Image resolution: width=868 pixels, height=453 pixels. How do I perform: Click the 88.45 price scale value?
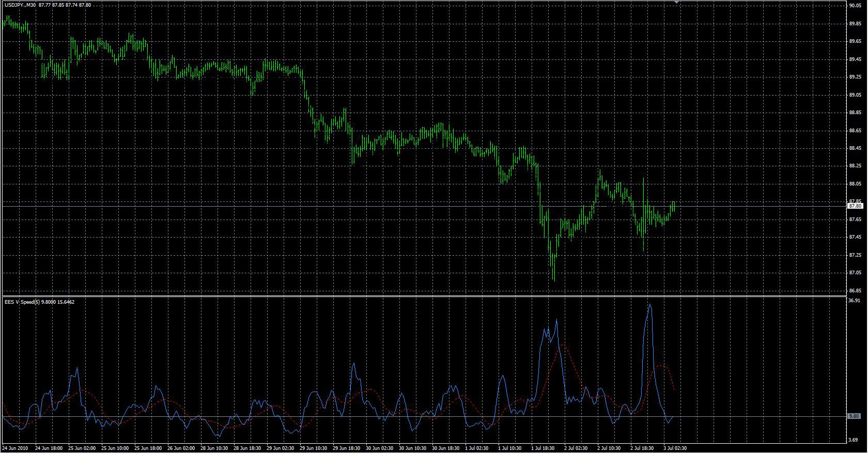click(855, 148)
